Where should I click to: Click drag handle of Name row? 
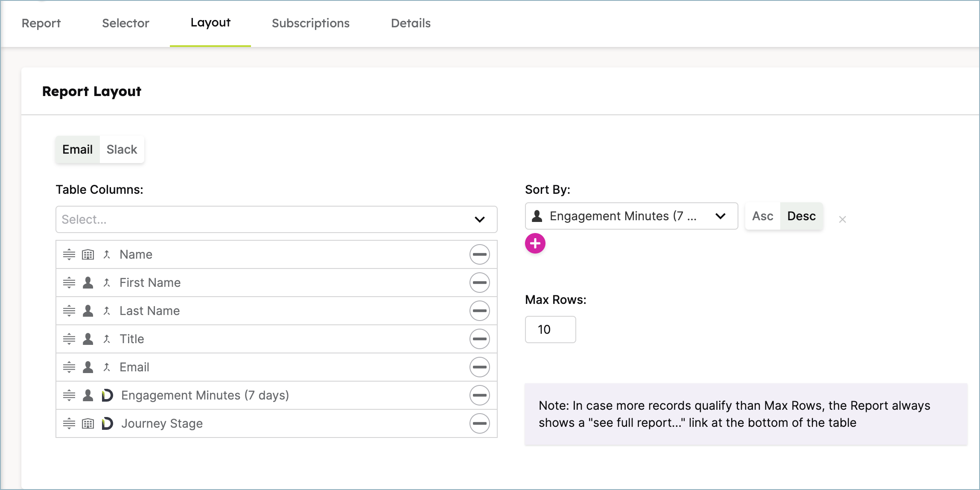point(69,254)
